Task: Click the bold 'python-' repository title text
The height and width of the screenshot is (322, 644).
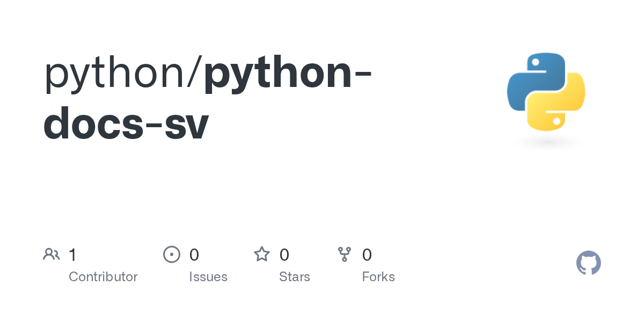Action: [288, 75]
